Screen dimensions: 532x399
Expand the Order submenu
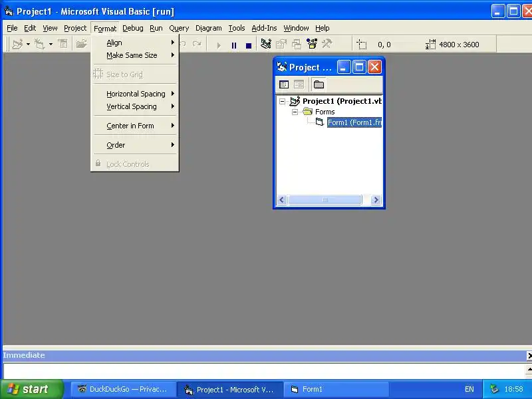(x=135, y=145)
